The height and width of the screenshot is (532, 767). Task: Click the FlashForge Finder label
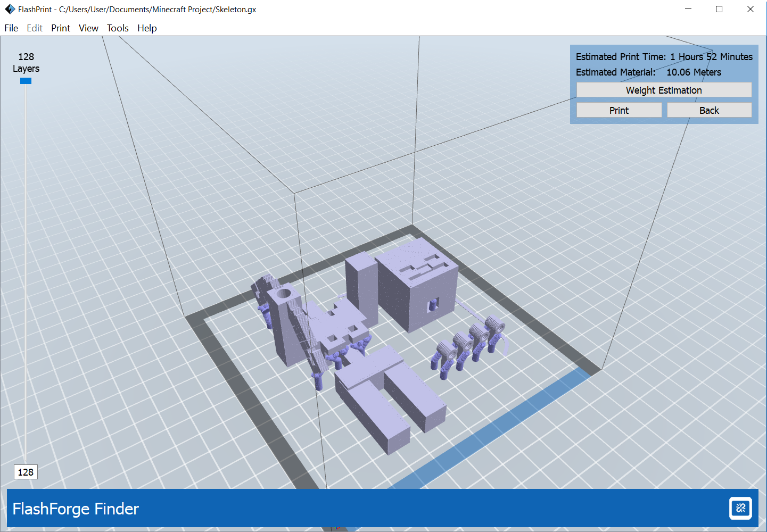(76, 509)
